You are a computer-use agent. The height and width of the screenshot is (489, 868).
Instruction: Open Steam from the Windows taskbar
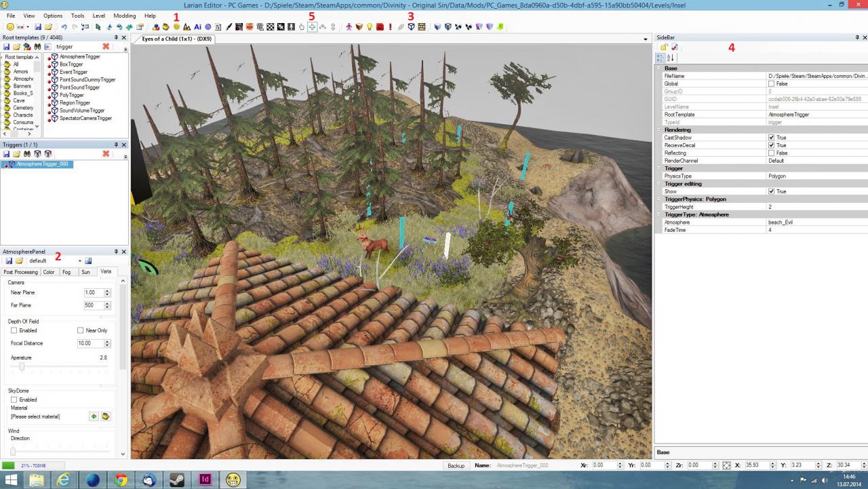click(178, 480)
